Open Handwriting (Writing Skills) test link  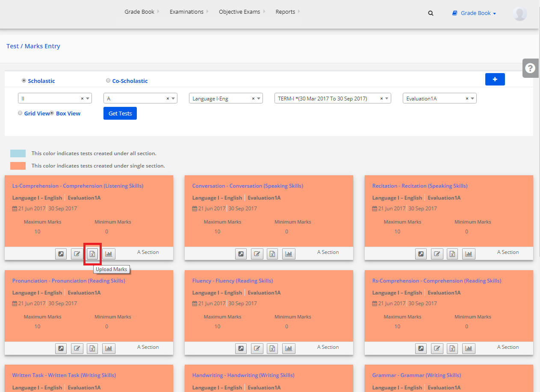243,375
